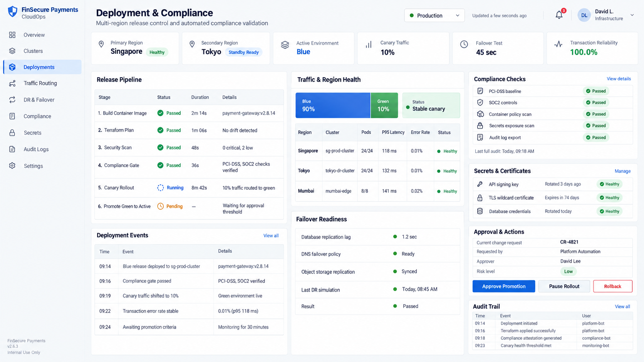Image resolution: width=644 pixels, height=362 pixels.
Task: Click the API signing key icon
Action: coord(480,184)
